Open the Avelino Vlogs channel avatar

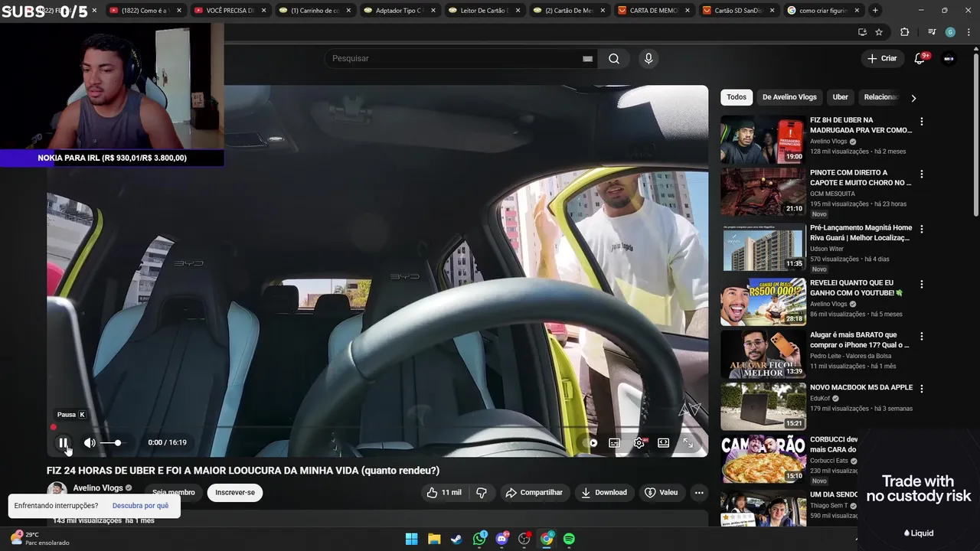(x=57, y=491)
